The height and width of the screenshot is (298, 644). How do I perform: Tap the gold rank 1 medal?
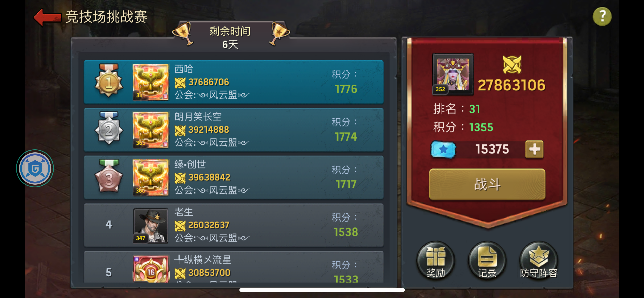pos(109,80)
